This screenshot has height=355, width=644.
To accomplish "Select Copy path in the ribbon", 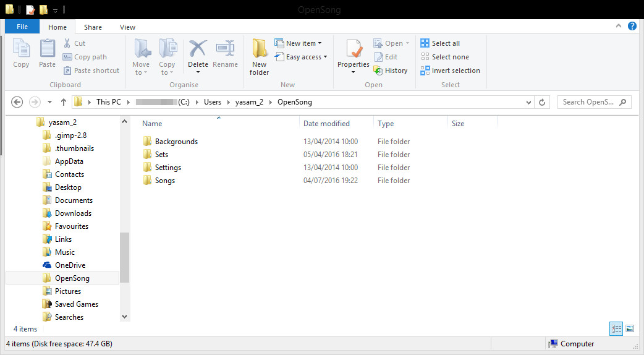I will point(85,57).
